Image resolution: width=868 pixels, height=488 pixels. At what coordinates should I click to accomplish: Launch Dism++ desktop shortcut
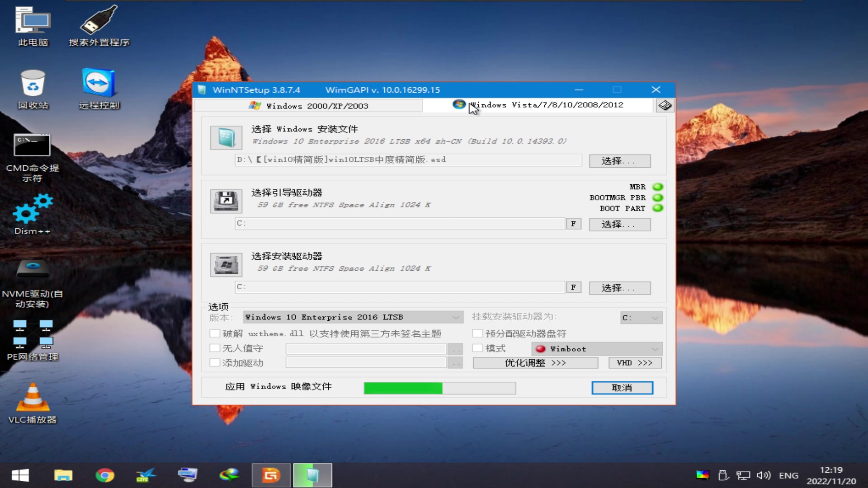click(x=32, y=215)
